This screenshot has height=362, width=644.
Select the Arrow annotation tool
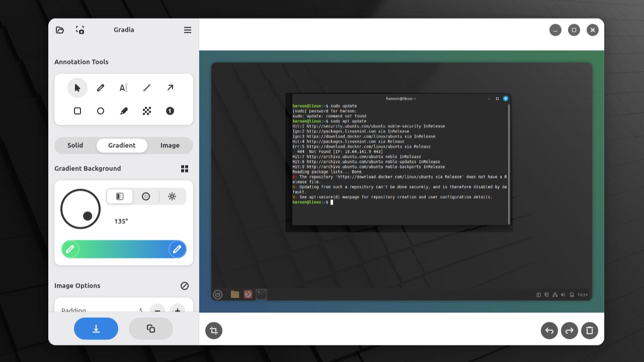coord(170,87)
